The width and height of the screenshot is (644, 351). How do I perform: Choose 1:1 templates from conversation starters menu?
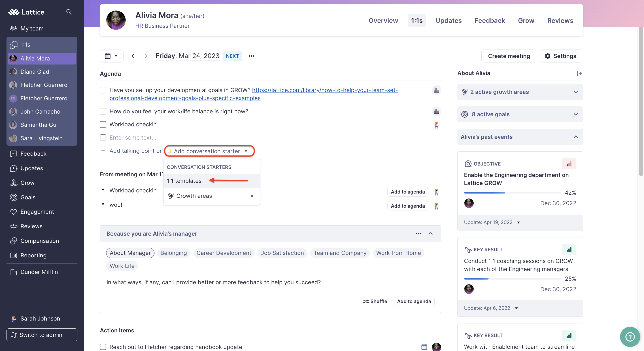pyautogui.click(x=212, y=181)
